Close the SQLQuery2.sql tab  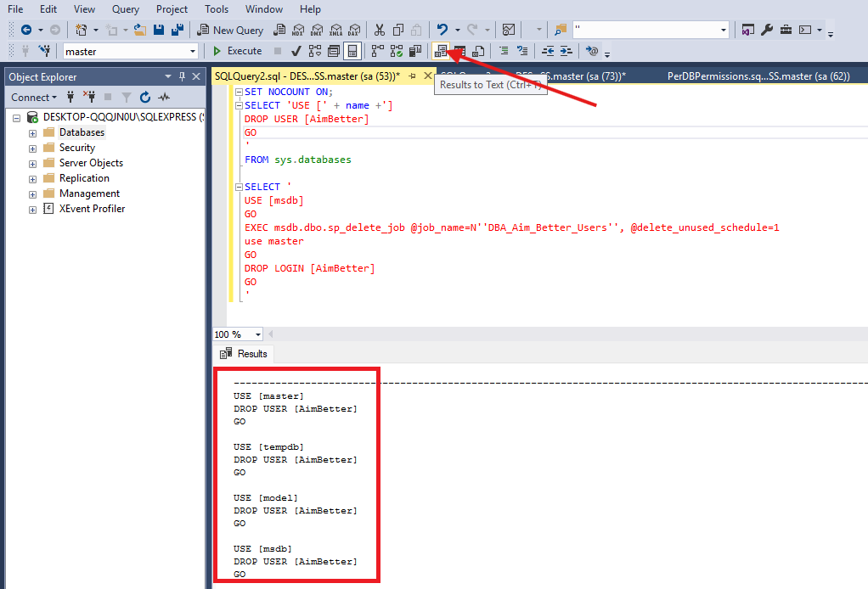[428, 76]
